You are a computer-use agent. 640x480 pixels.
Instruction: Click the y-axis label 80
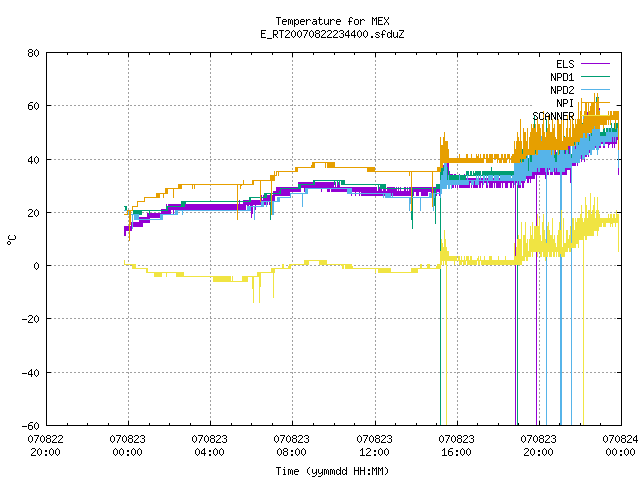[x=33, y=53]
